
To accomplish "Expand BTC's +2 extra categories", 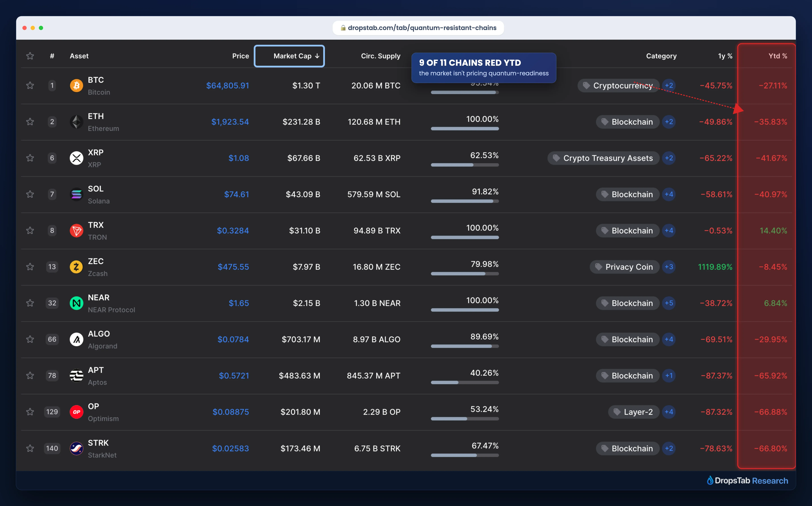I will point(669,86).
